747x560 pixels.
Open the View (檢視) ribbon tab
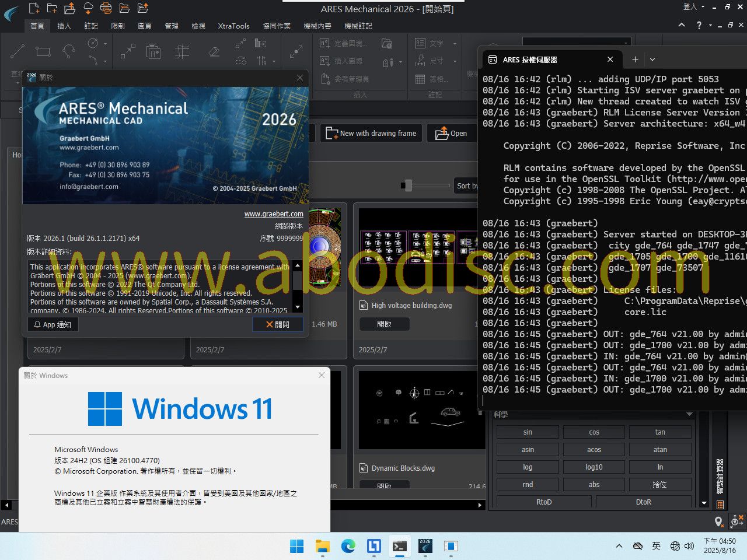pos(198,26)
